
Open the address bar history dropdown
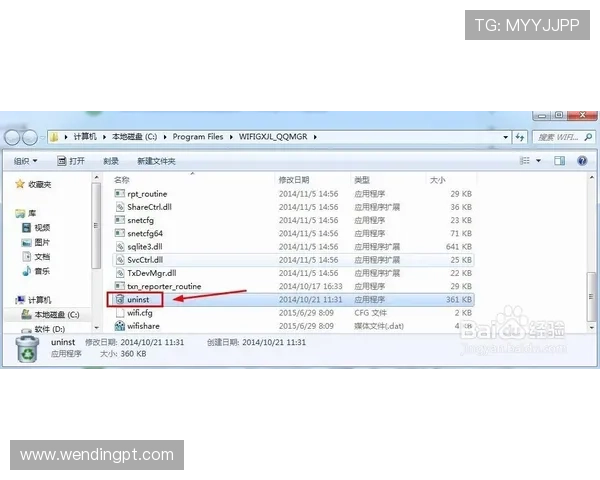(505, 137)
